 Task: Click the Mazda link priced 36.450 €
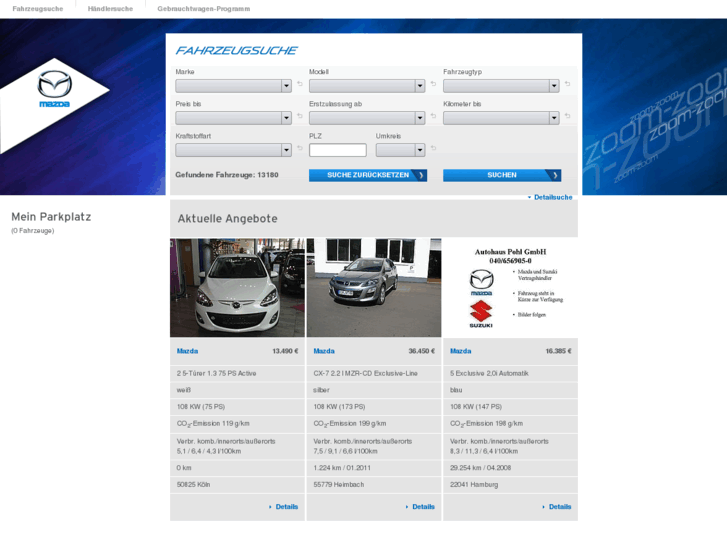pos(324,351)
